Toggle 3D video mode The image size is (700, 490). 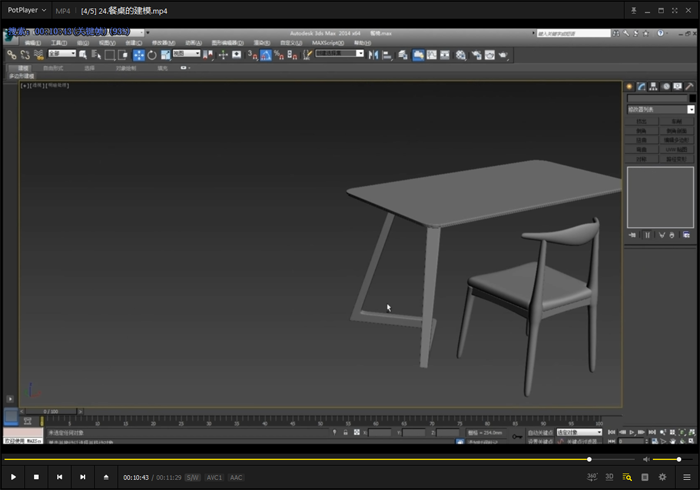coord(609,477)
